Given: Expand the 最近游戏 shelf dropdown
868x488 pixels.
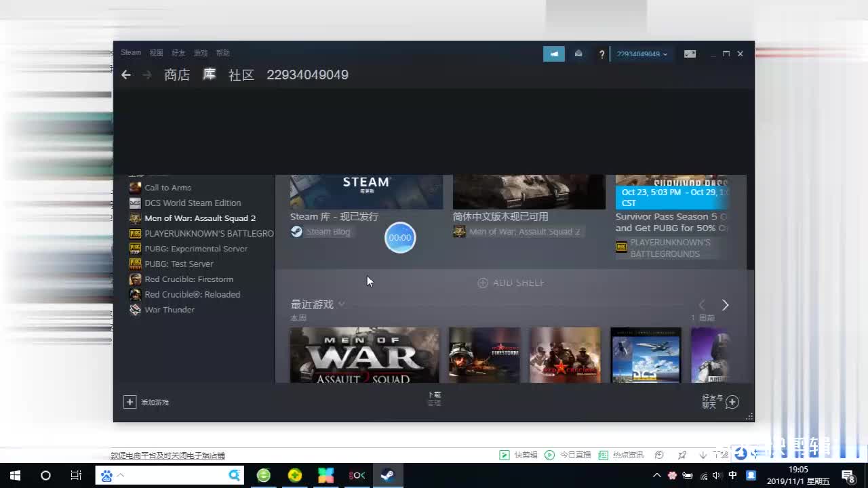Looking at the screenshot, I should pyautogui.click(x=341, y=304).
